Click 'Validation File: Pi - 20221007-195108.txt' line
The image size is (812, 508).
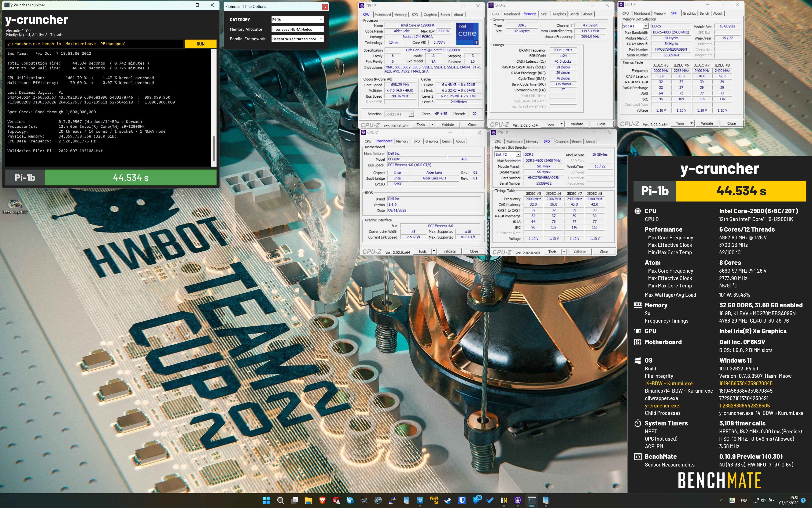pyautogui.click(x=55, y=151)
